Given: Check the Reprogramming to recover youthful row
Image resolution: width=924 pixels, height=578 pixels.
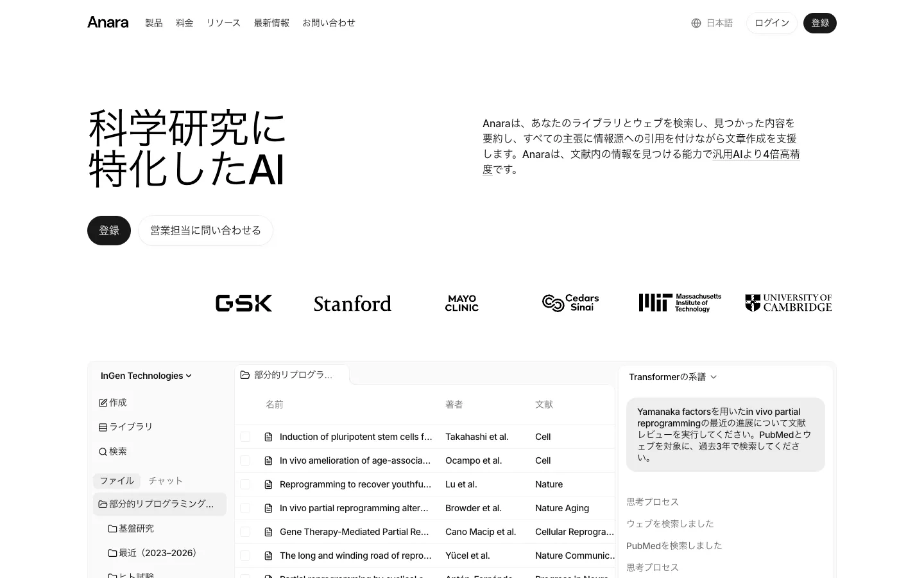Looking at the screenshot, I should click(245, 484).
